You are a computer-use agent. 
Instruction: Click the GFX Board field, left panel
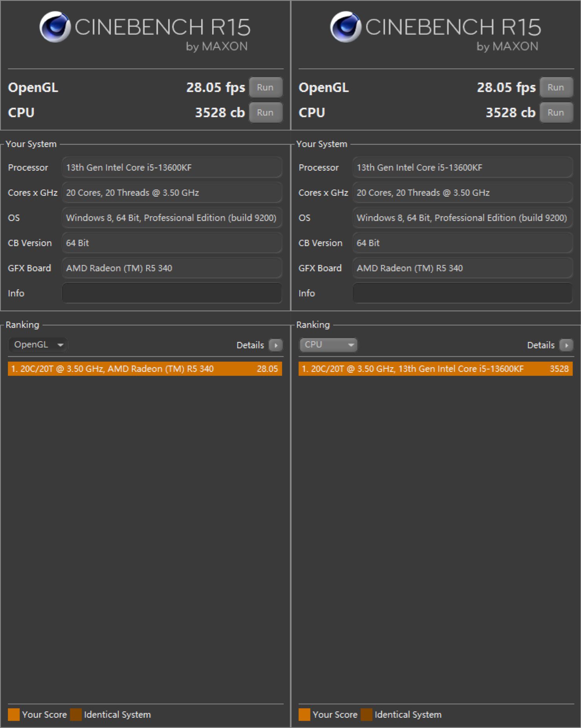coord(172,268)
